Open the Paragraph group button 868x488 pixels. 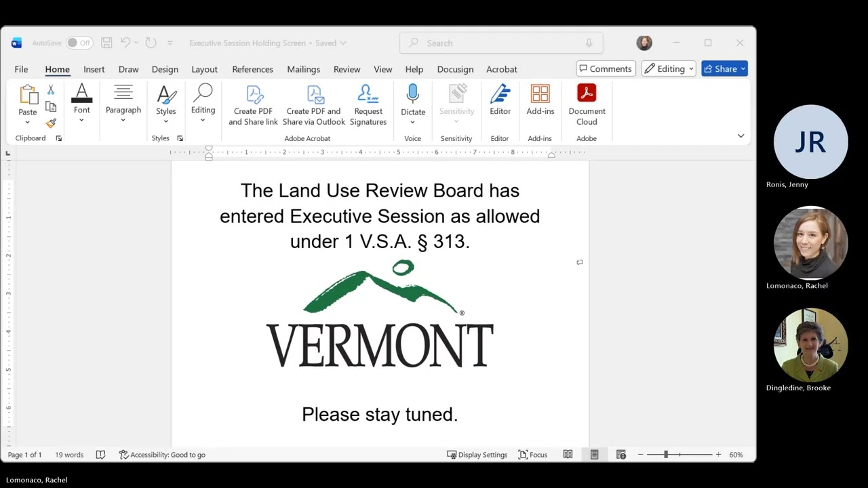click(123, 104)
